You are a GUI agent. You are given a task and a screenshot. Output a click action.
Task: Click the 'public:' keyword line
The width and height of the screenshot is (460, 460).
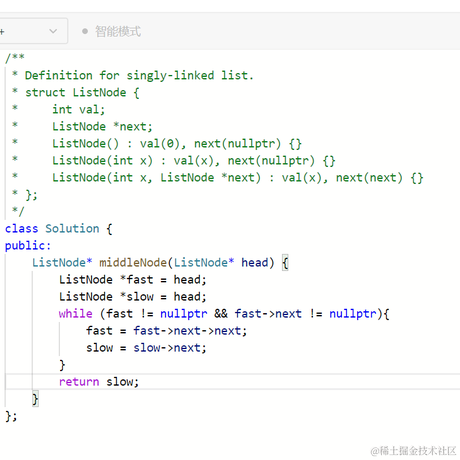coord(28,246)
